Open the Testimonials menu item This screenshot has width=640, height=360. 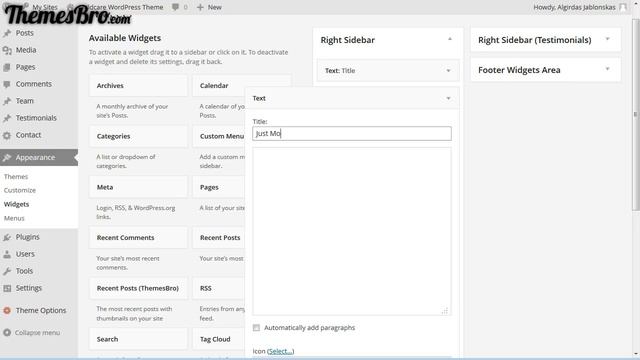[36, 118]
